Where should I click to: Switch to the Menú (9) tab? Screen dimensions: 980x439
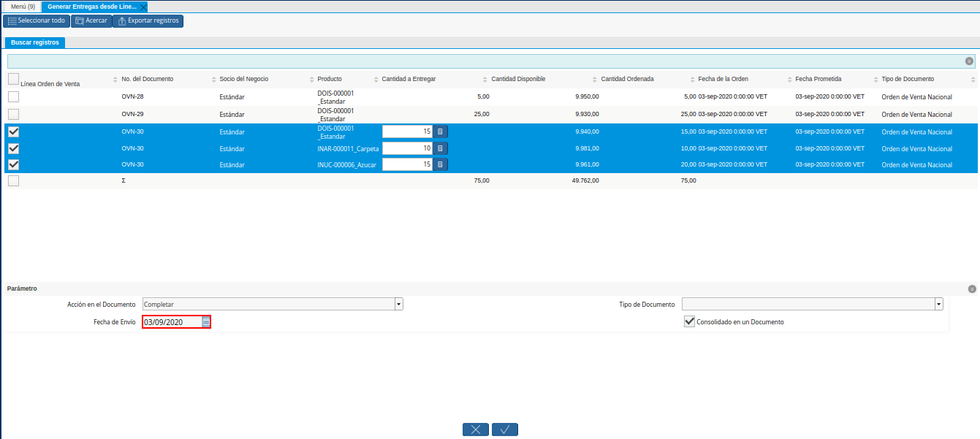tap(23, 7)
